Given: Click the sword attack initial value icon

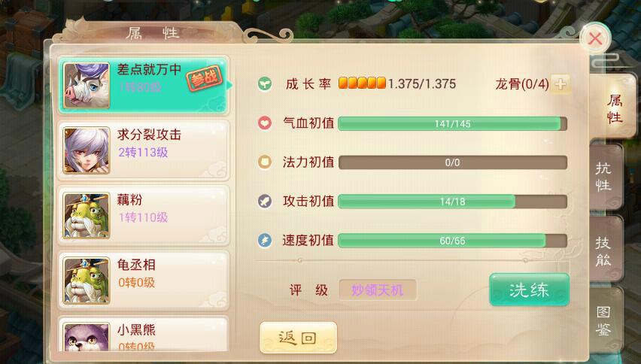Looking at the screenshot, I should coord(265,202).
